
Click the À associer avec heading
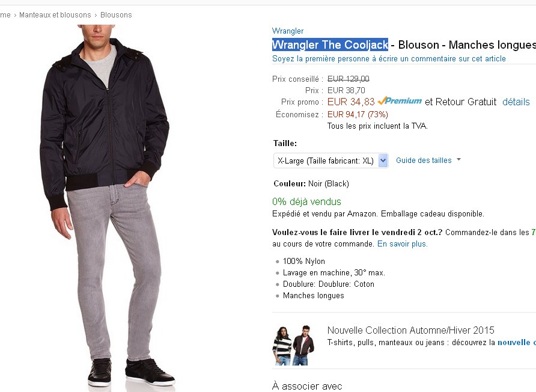click(x=307, y=386)
